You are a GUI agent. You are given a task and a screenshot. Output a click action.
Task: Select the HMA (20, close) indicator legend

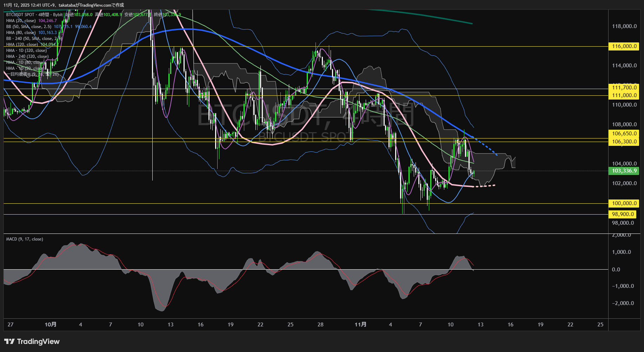[x=21, y=21]
